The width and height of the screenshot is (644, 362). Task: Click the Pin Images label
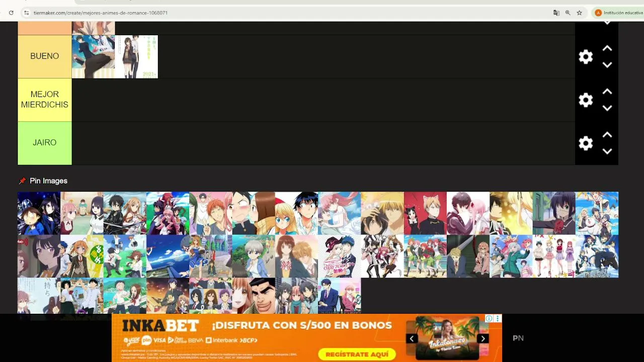pos(48,181)
